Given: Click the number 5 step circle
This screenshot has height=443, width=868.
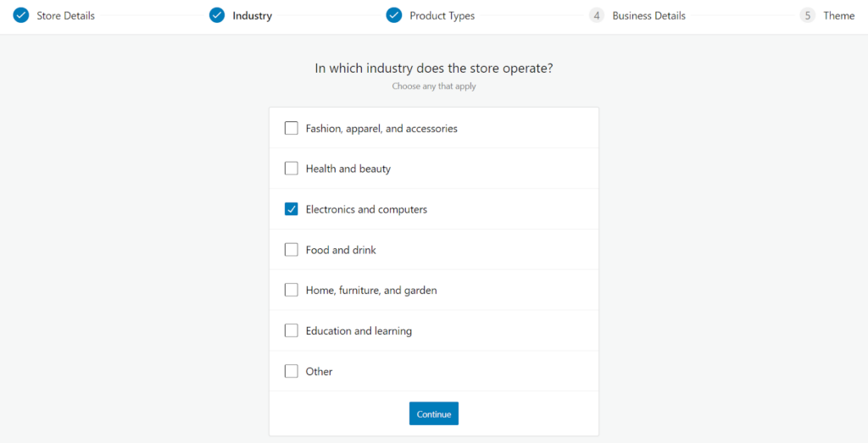Looking at the screenshot, I should coord(807,15).
